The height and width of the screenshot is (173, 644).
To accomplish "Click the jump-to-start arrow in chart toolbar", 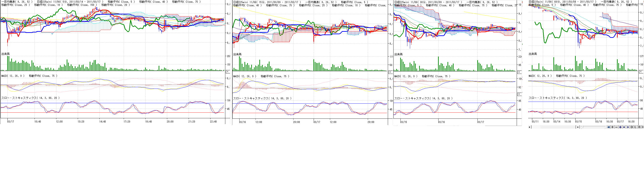I will 609,127.
